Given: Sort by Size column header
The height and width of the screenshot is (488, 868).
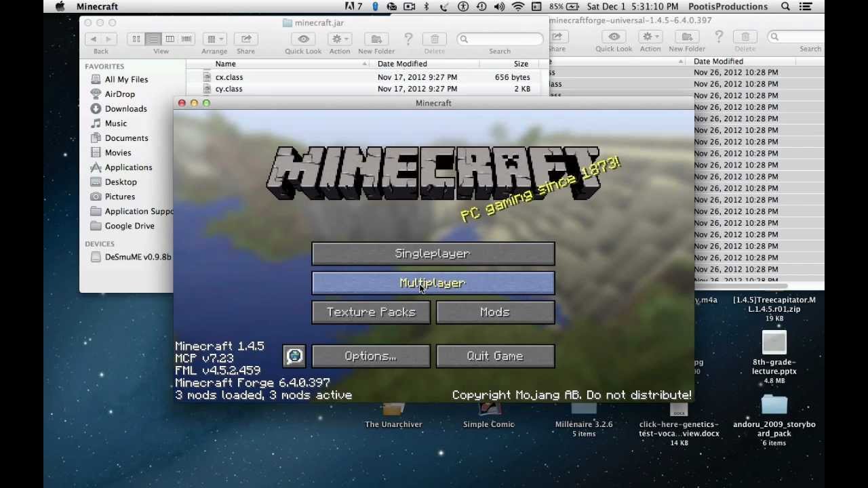Looking at the screenshot, I should pos(521,64).
